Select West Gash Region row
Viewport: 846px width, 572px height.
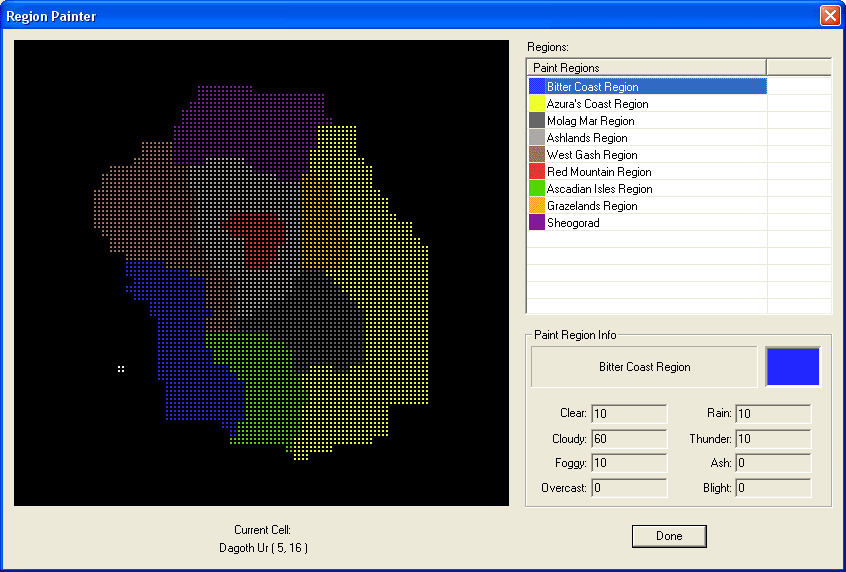[647, 154]
